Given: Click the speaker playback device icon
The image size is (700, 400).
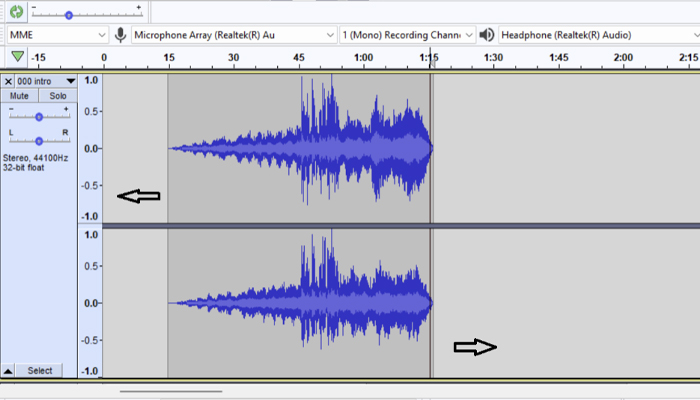Looking at the screenshot, I should click(487, 35).
